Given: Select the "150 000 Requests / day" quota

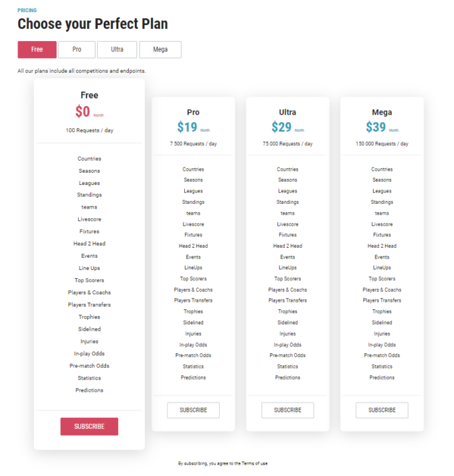Looking at the screenshot, I should point(382,144).
